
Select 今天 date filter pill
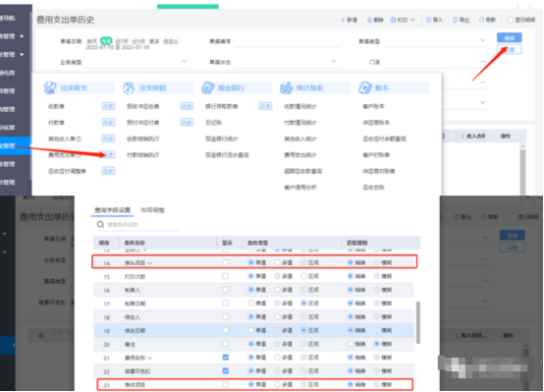(106, 41)
